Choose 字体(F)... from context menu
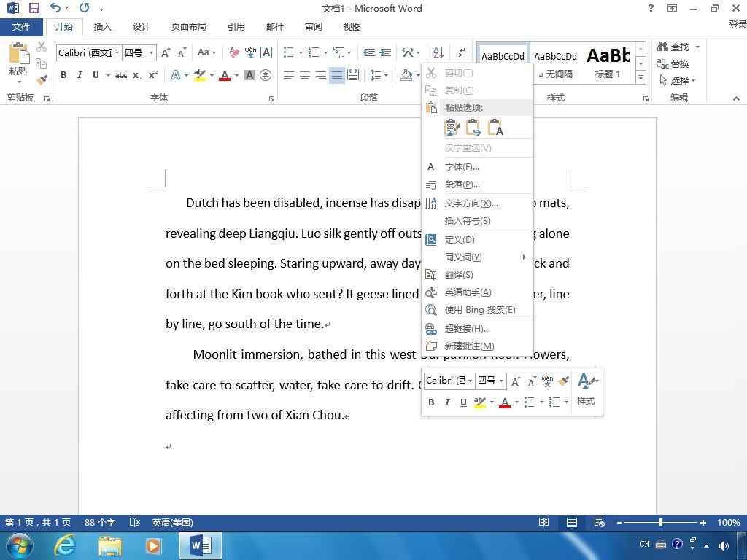 pyautogui.click(x=477, y=167)
